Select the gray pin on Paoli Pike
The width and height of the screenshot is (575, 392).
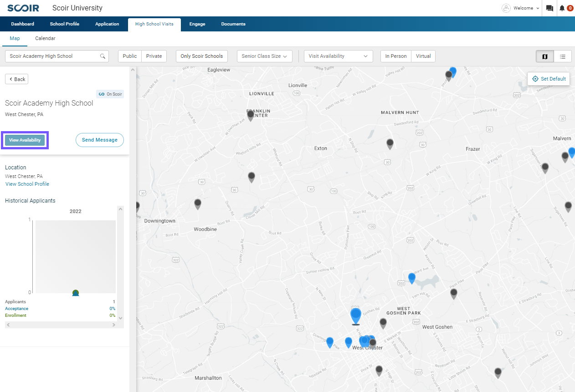pyautogui.click(x=454, y=294)
